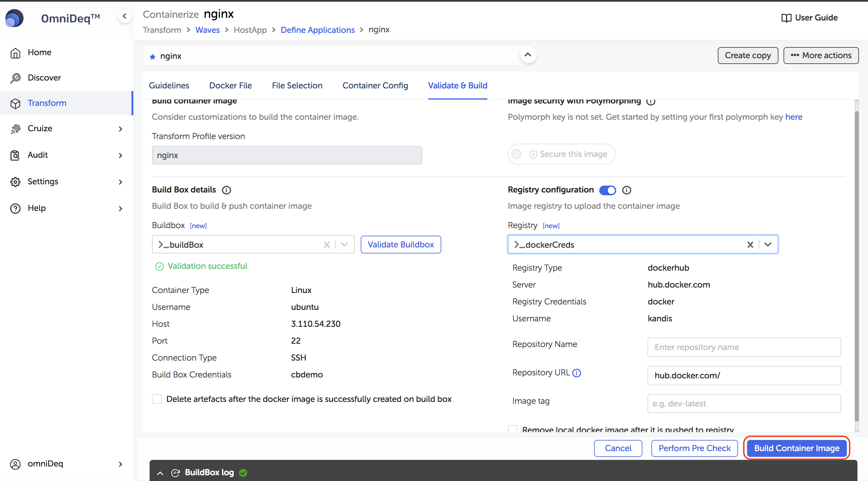Image resolution: width=868 pixels, height=481 pixels.
Task: Click the Create copy button
Action: (x=747, y=55)
